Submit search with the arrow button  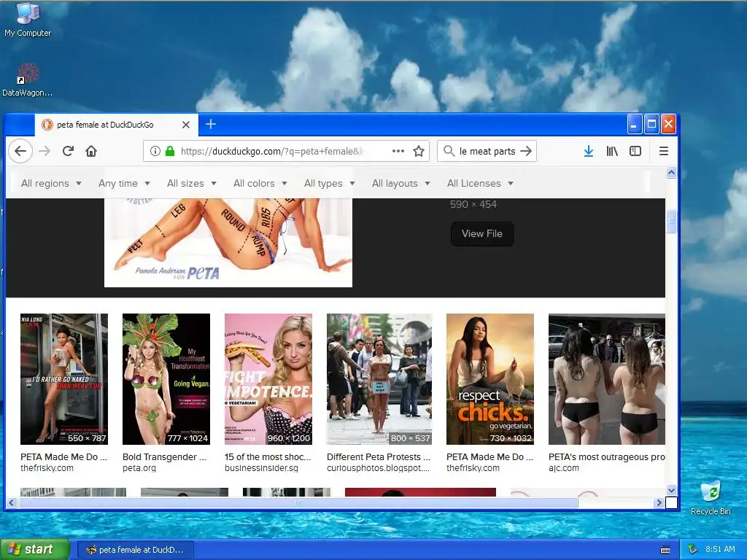(526, 152)
